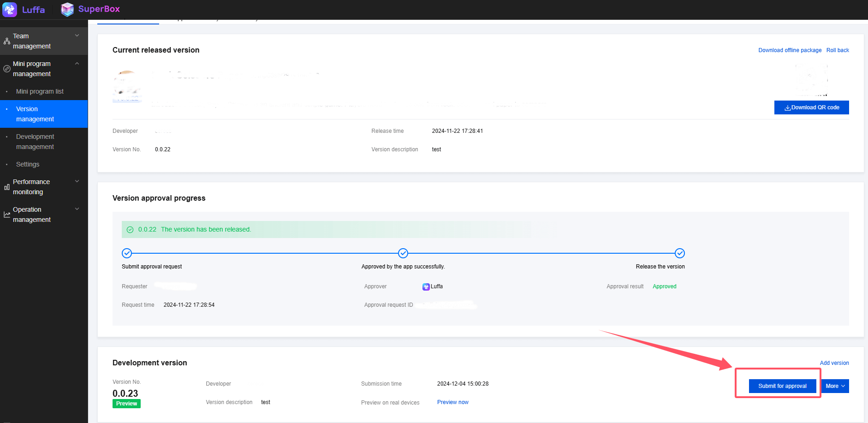The width and height of the screenshot is (868, 423).
Task: Click the SuperBox cube icon
Action: pyautogui.click(x=67, y=9)
